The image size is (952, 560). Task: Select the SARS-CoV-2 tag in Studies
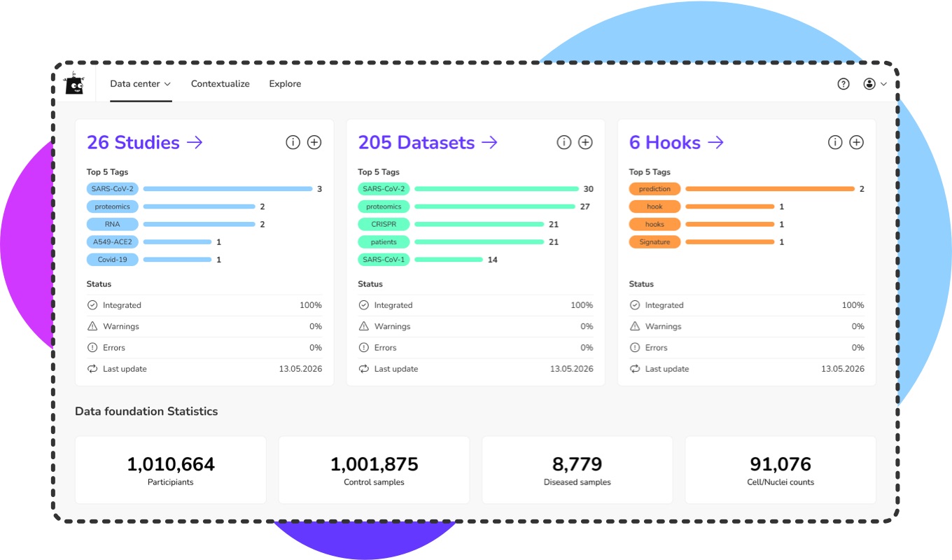coord(113,189)
